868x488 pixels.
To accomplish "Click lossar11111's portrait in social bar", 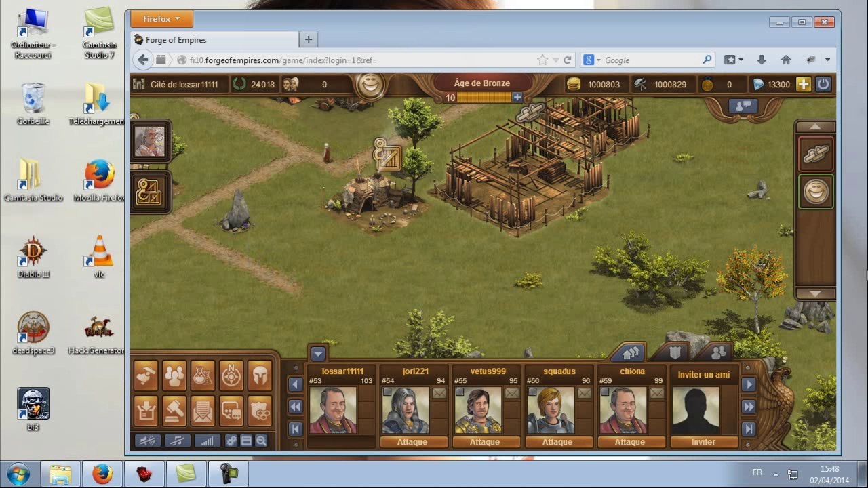I will click(x=333, y=410).
